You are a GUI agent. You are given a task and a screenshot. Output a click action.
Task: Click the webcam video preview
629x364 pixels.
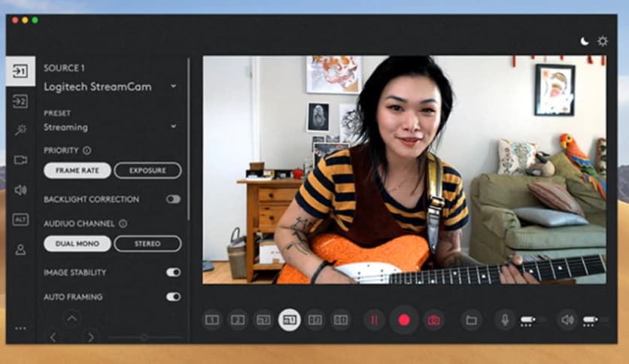click(404, 170)
